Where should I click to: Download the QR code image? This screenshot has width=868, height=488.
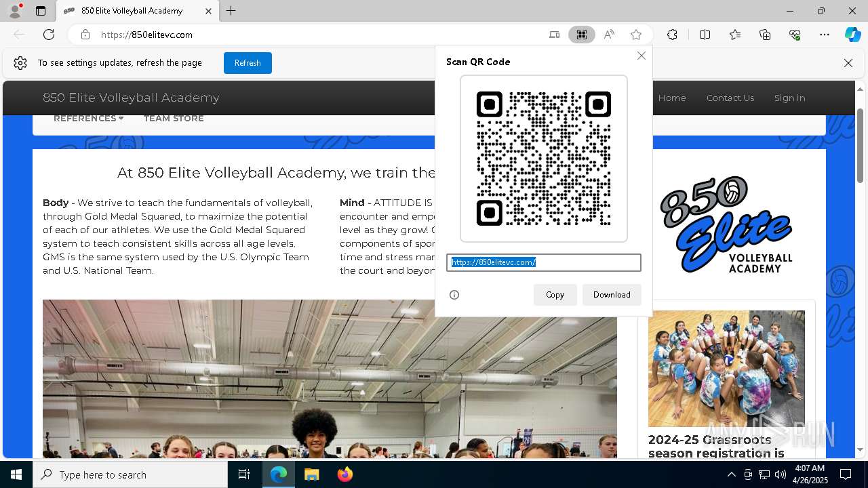coord(612,295)
